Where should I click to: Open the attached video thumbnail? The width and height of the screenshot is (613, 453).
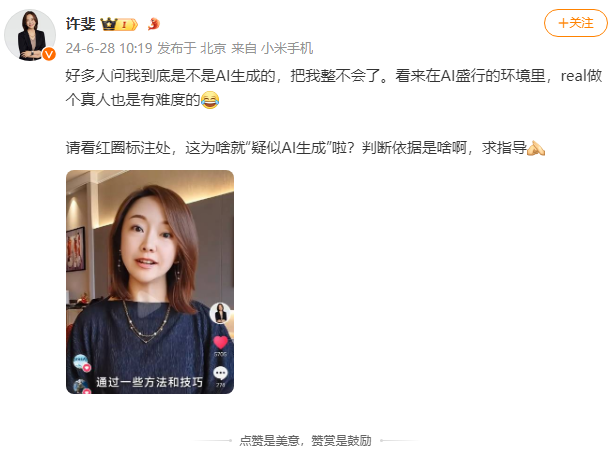coord(150,282)
